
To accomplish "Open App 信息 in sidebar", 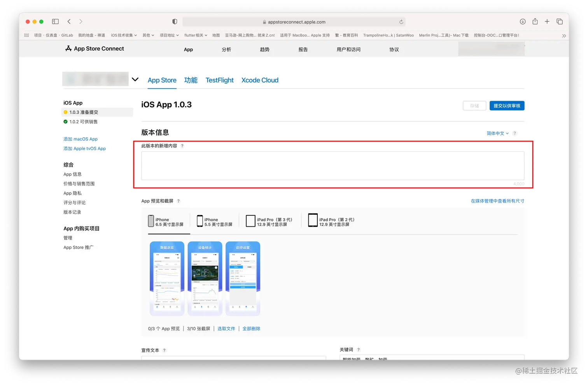I will pos(72,174).
